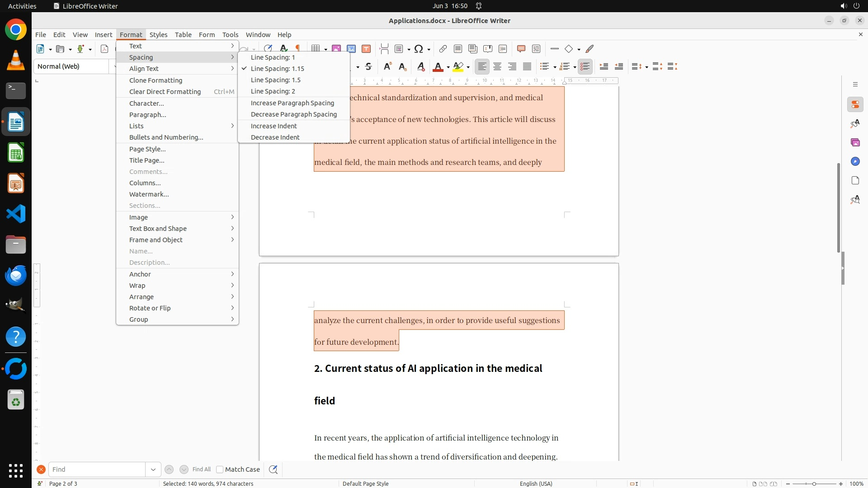Toggle the Match Case checkbox
Screen dimensions: 868x488
pyautogui.click(x=220, y=469)
